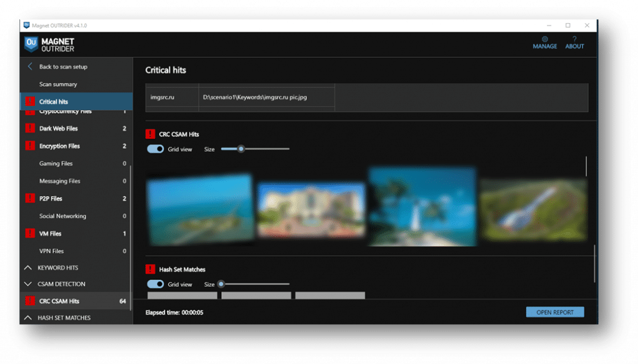Minimize the Magnet OUTRIDER window
The height and width of the screenshot is (364, 638).
(x=549, y=25)
